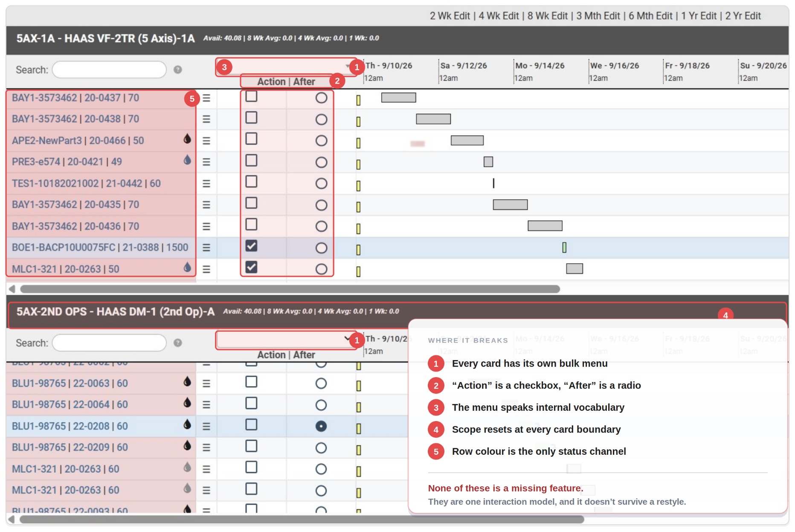Screen dimensions: 795x532
Task: Select the After radio for TES1-10182021002 21-0442
Action: pos(321,183)
